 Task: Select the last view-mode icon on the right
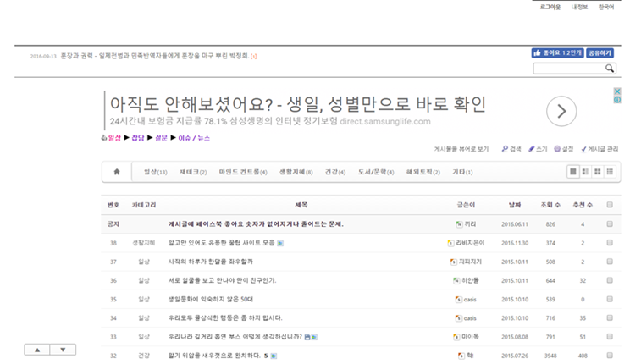(x=610, y=172)
